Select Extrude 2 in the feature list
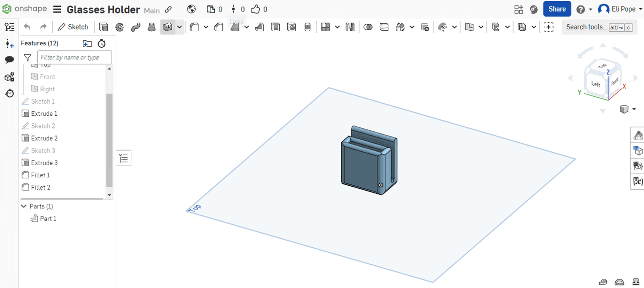 (44, 138)
